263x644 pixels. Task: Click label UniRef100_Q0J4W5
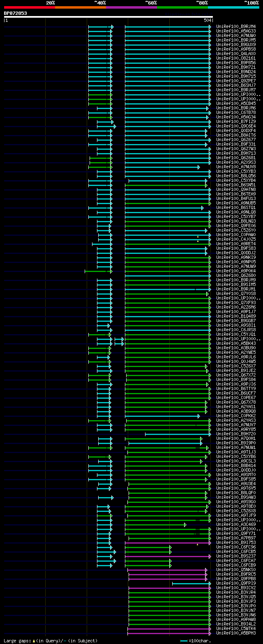click(x=236, y=361)
